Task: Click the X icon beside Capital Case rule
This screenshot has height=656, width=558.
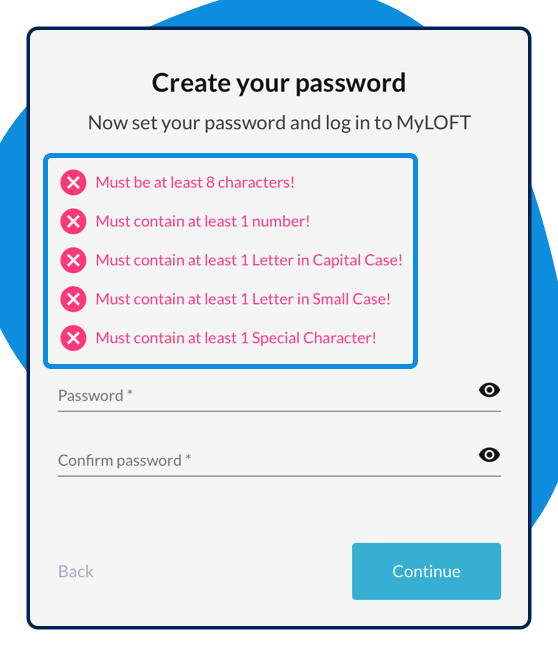Action: (x=73, y=260)
